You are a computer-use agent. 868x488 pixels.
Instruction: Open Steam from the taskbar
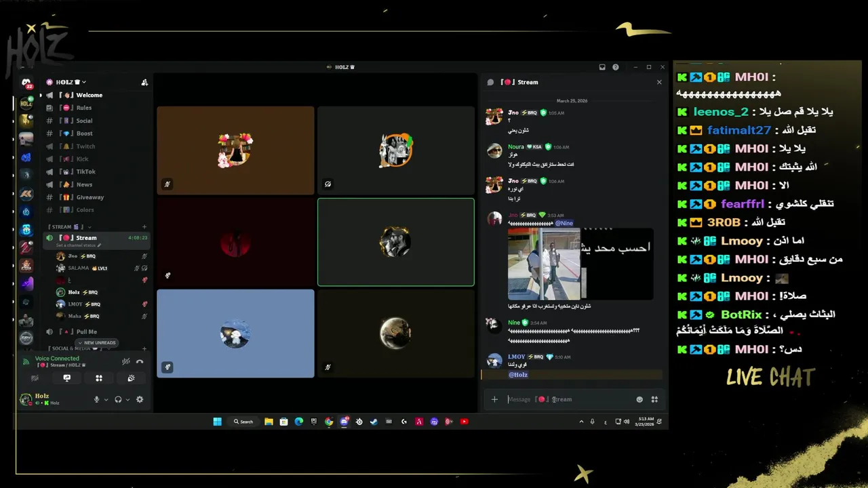[374, 422]
